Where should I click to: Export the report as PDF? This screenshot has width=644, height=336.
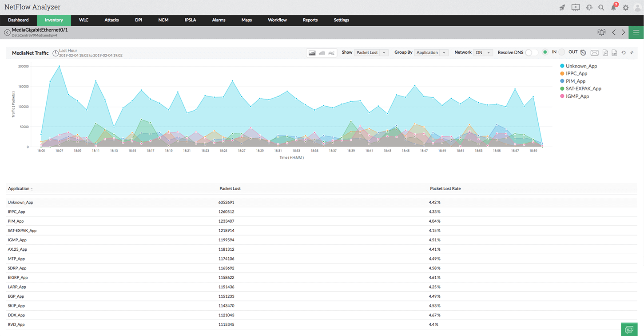coord(605,53)
